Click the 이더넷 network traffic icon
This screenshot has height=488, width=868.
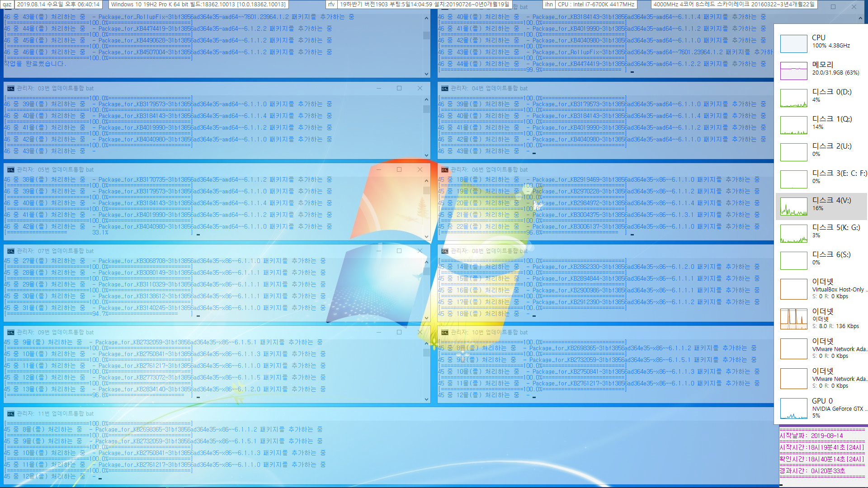click(x=793, y=318)
